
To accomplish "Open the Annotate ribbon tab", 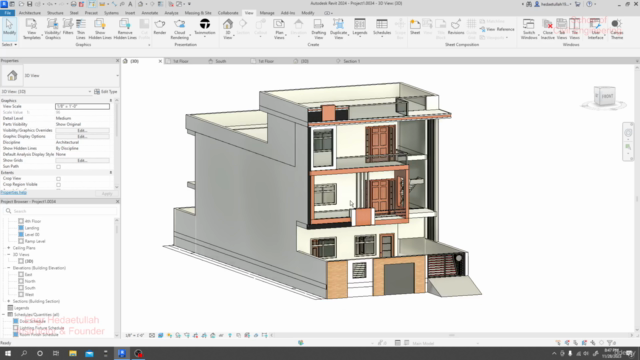I will 149,13.
